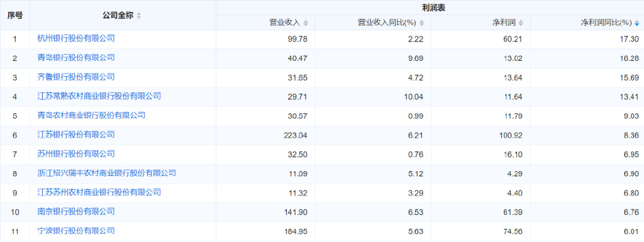The width and height of the screenshot is (644, 242).
Task: Open 青岛农村商业银行股份有限公司 link
Action: [x=91, y=116]
